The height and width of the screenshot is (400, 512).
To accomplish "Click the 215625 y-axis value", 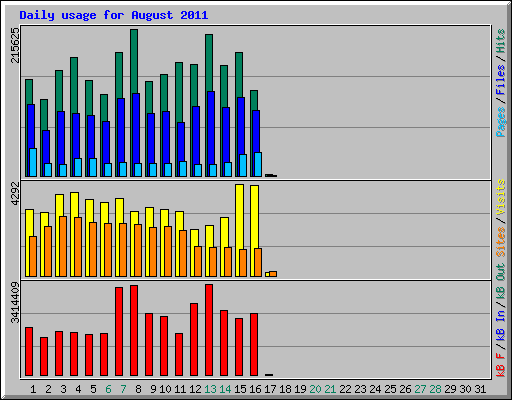I will tap(15, 45).
